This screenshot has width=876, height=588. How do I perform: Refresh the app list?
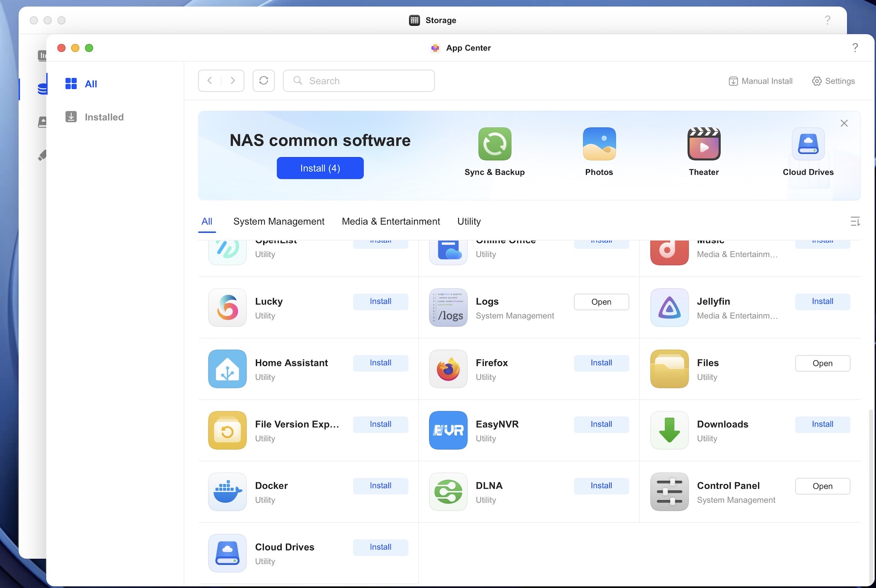coord(263,81)
